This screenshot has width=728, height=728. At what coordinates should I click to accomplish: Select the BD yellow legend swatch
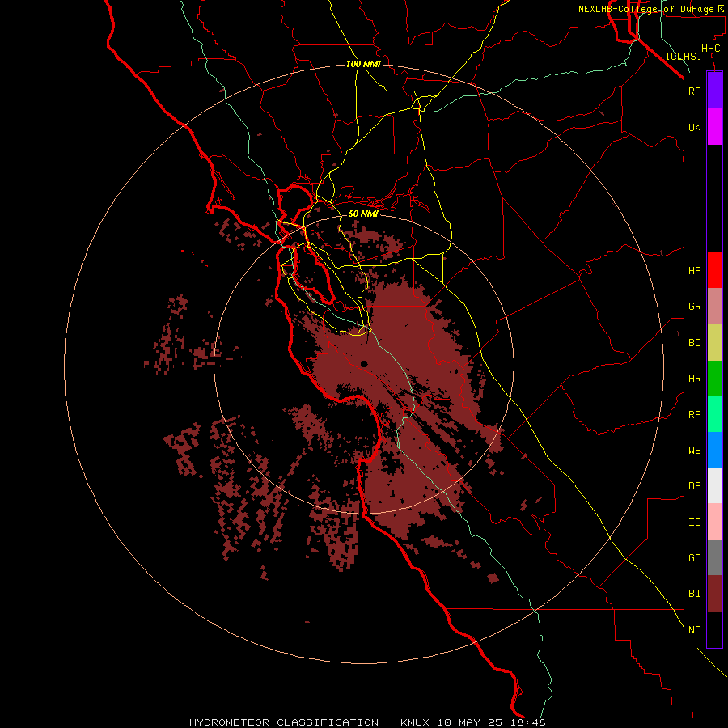714,343
